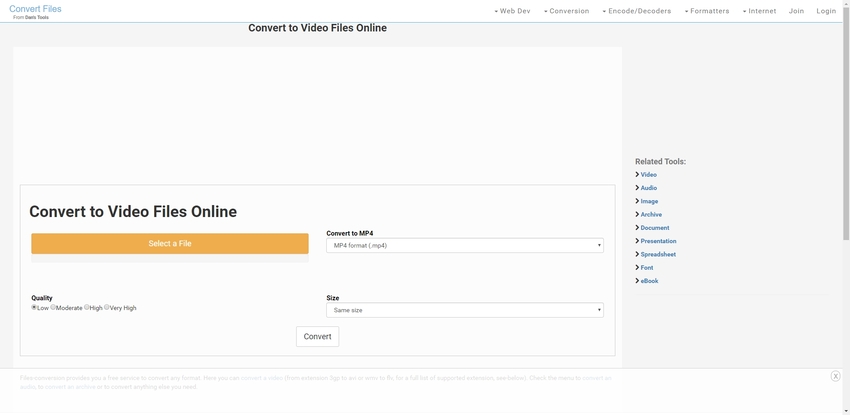Choose Moderate quality option
Image resolution: width=850 pixels, height=415 pixels.
click(x=54, y=307)
